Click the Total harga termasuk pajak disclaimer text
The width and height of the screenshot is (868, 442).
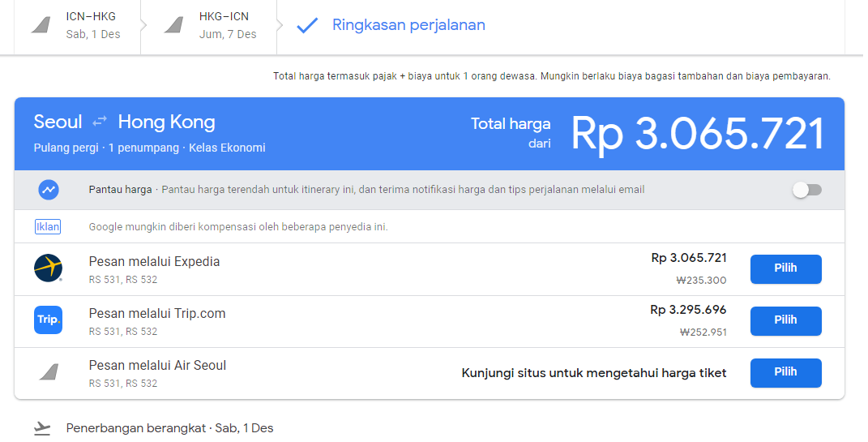(x=551, y=76)
